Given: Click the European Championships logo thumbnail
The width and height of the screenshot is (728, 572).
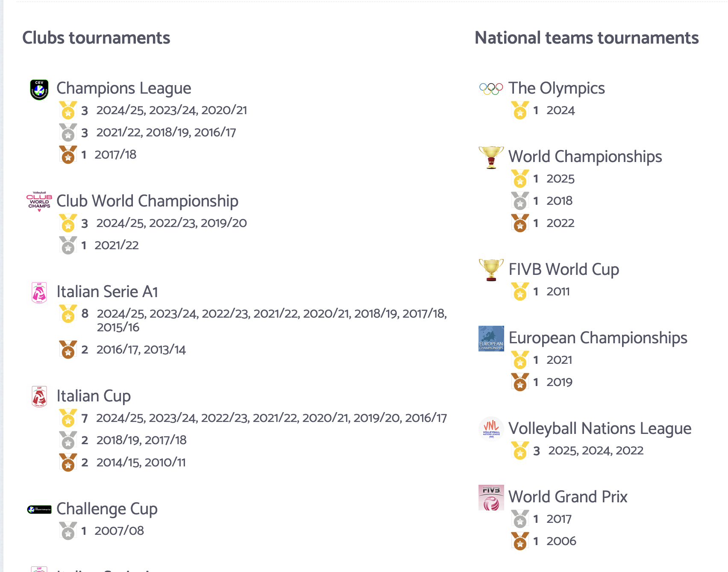Looking at the screenshot, I should tap(491, 339).
